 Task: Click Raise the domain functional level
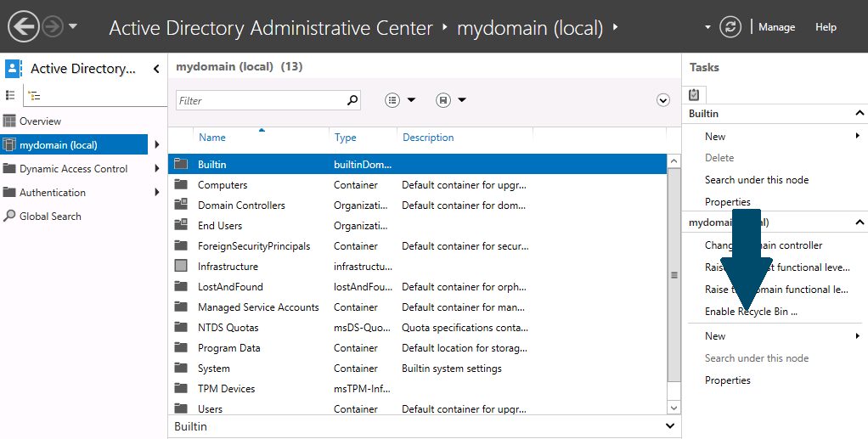point(776,290)
